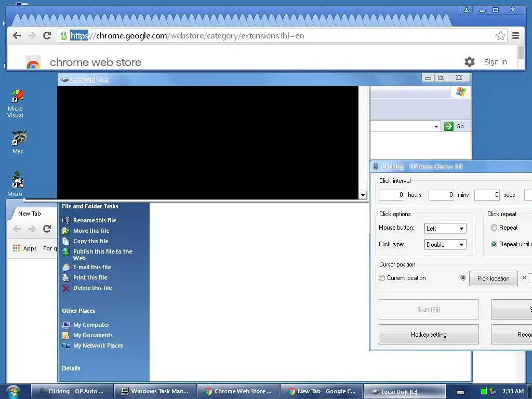This screenshot has width=532, height=399.
Task: Expand the Details panel header
Action: point(71,368)
